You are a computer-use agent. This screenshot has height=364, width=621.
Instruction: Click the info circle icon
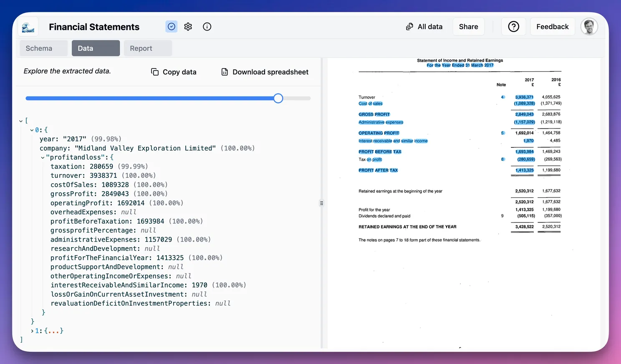tap(207, 27)
